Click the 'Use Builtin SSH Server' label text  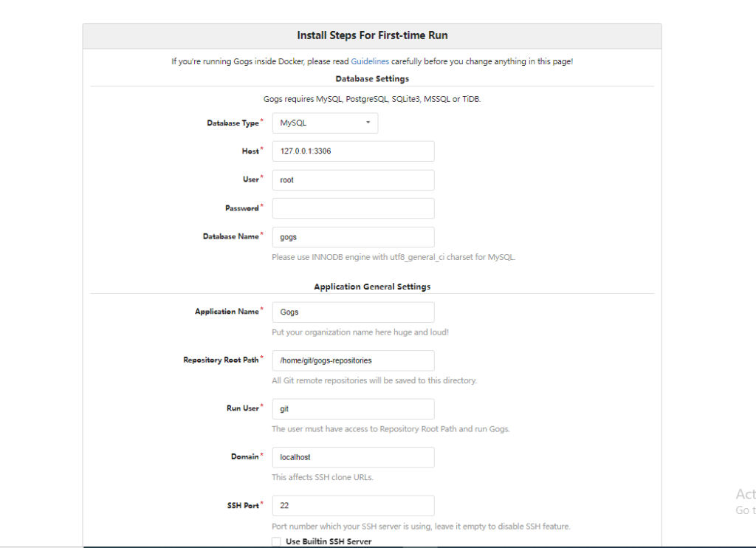pyautogui.click(x=329, y=542)
